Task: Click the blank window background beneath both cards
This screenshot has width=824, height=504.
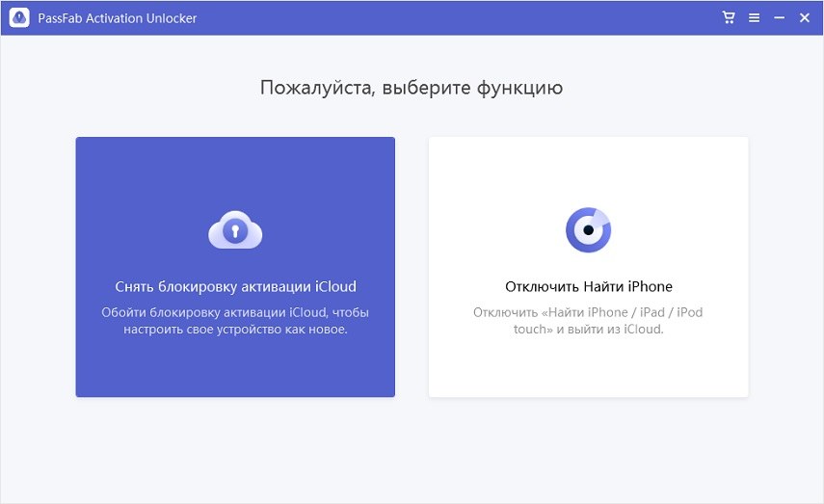Action: point(412,448)
